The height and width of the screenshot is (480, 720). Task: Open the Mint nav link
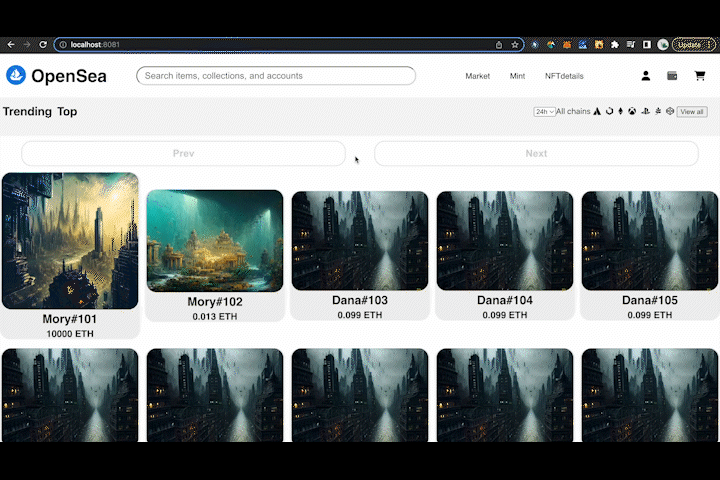(517, 76)
